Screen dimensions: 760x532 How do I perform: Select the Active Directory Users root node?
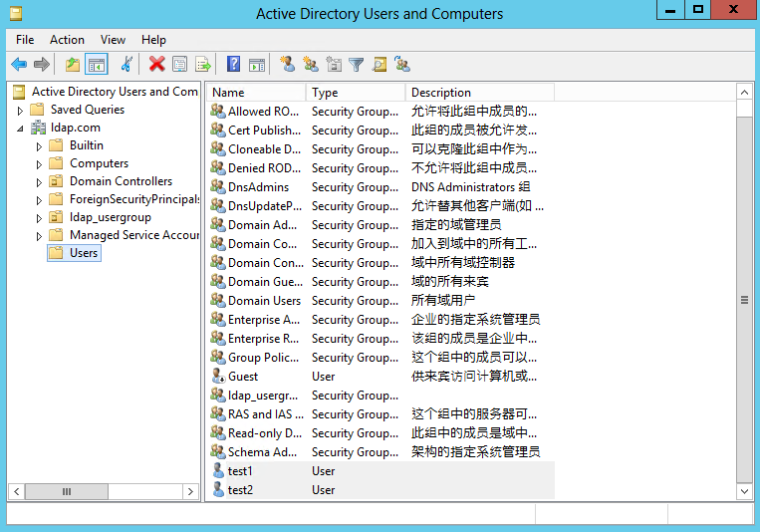pyautogui.click(x=115, y=92)
